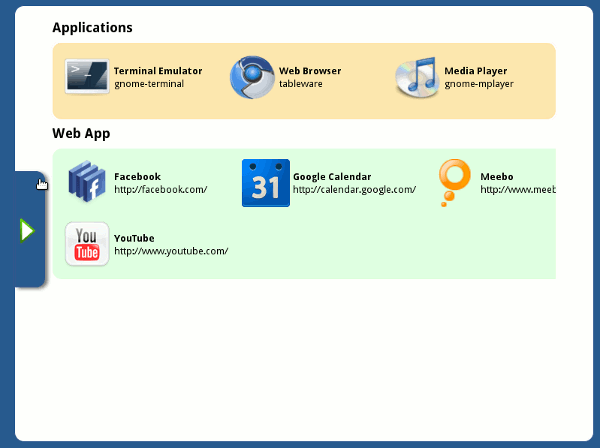The width and height of the screenshot is (600, 448).
Task: Open the Facebook web app icon
Action: (87, 182)
